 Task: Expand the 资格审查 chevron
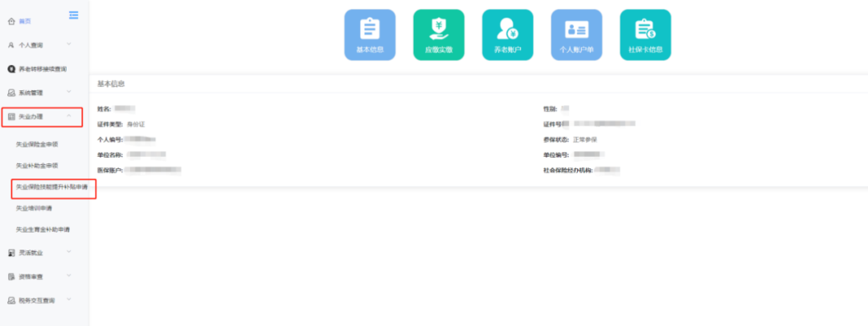coord(68,275)
